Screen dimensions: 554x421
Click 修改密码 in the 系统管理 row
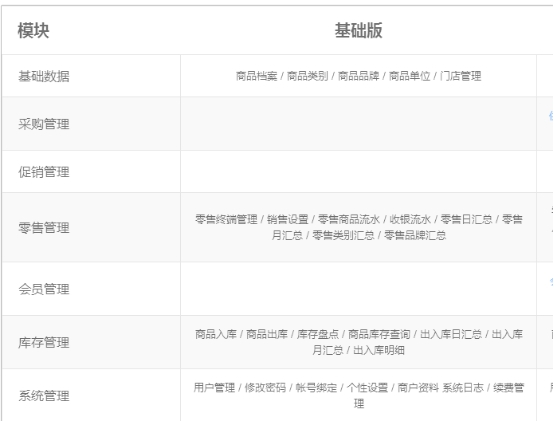[x=265, y=388]
